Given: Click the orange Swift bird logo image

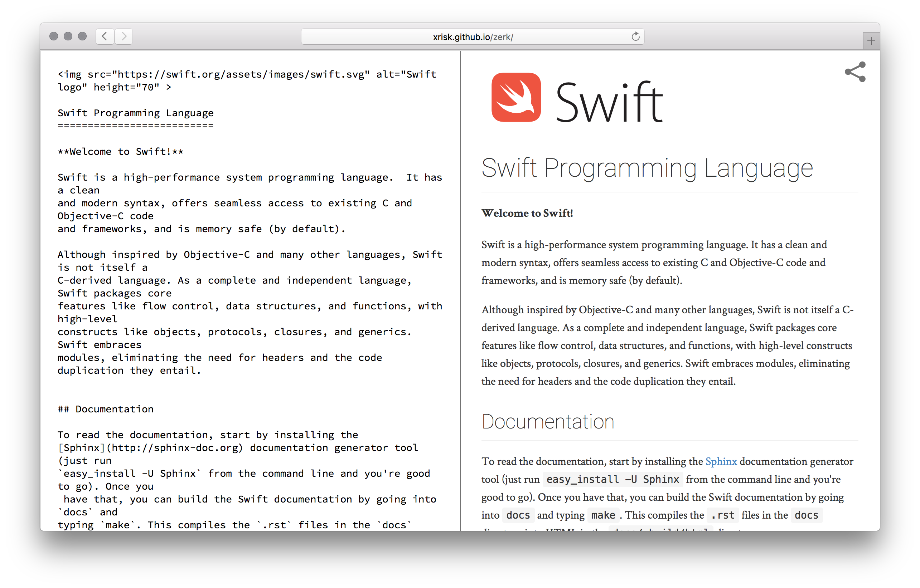Looking at the screenshot, I should (x=516, y=97).
